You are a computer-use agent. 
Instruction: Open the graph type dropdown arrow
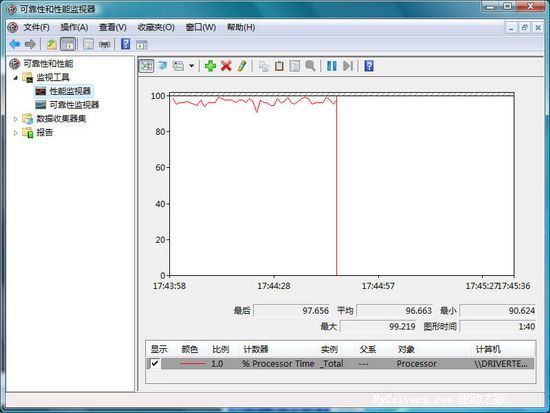[192, 66]
